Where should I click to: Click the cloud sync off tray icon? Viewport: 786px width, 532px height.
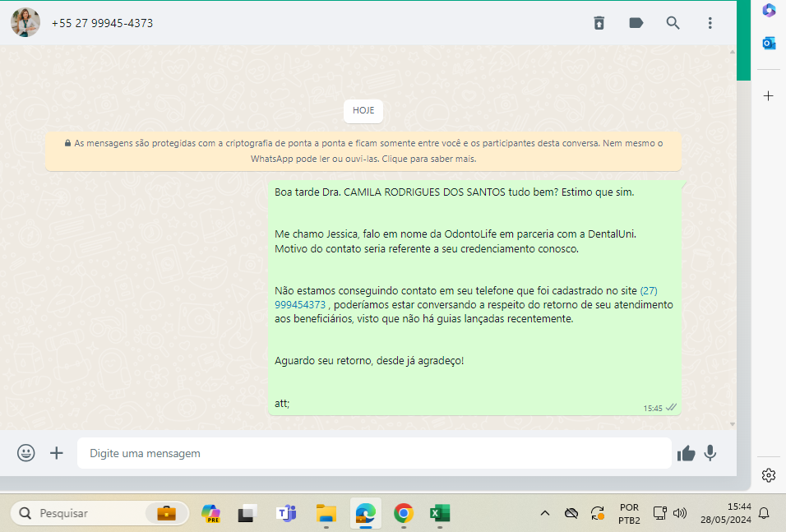pyautogui.click(x=571, y=513)
